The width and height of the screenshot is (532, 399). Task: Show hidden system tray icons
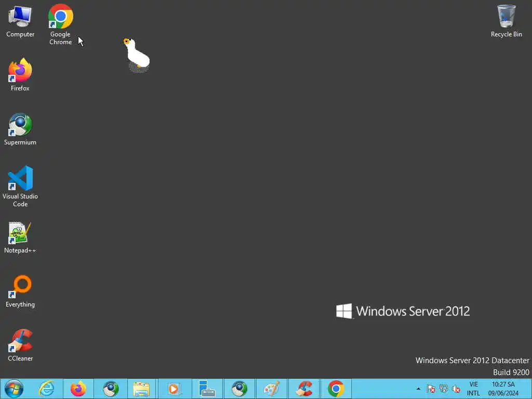tap(418, 389)
